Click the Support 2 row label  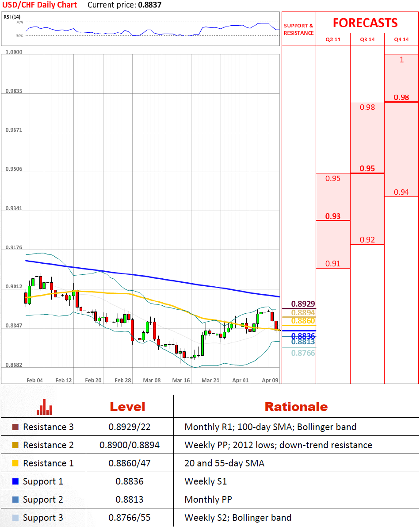pos(43,500)
